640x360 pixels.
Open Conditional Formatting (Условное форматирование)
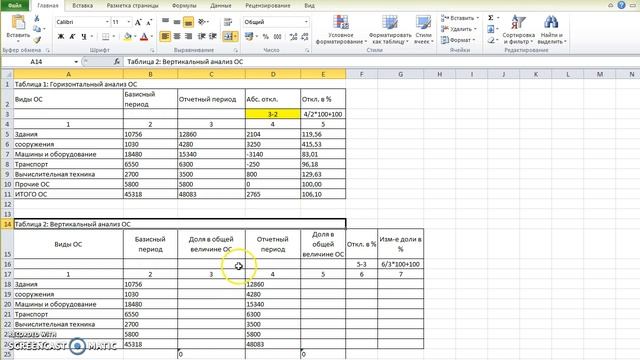(340, 30)
